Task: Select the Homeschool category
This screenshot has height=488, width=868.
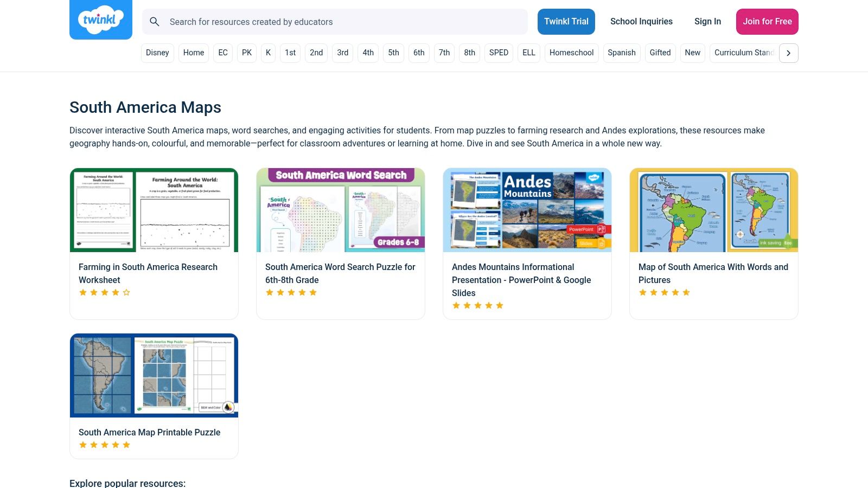Action: [x=571, y=53]
